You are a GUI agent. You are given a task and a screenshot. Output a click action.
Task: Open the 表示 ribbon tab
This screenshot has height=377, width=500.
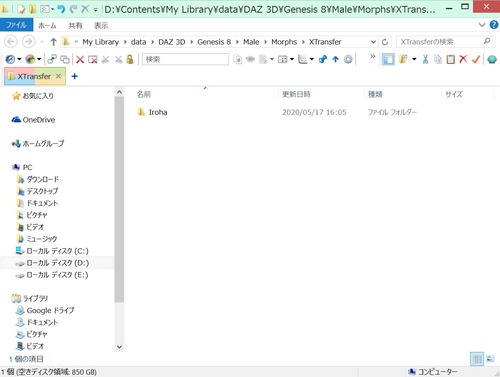pyautogui.click(x=101, y=25)
